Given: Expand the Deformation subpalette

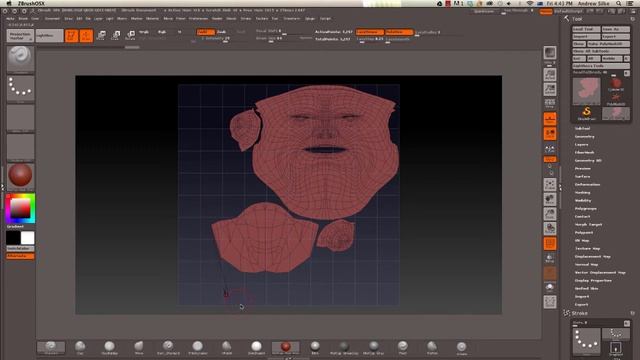Looking at the screenshot, I should tap(587, 184).
